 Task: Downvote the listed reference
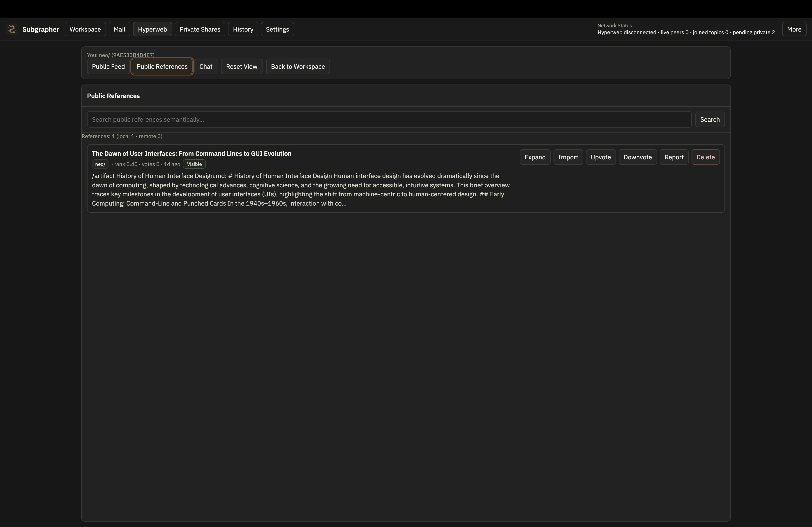click(637, 157)
